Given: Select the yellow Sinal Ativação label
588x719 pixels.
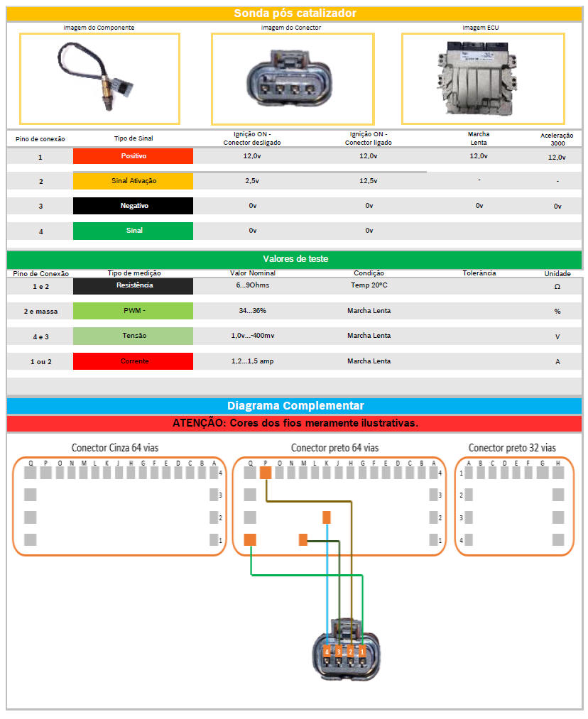Looking at the screenshot, I should coord(133,181).
